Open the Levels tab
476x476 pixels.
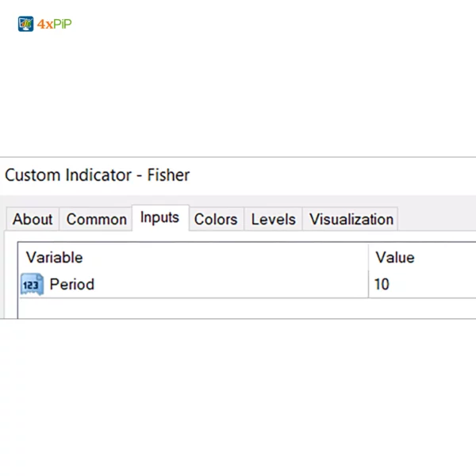click(273, 220)
